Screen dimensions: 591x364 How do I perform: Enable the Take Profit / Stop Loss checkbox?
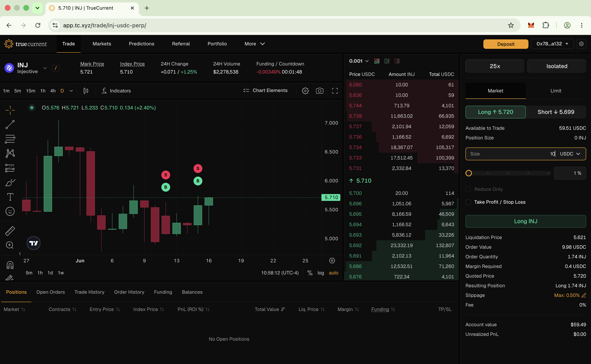tap(468, 202)
